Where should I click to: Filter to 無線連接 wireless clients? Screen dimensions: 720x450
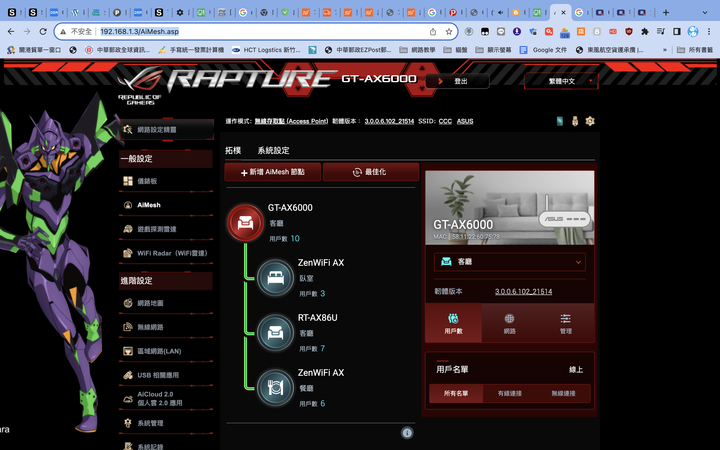[x=563, y=394]
